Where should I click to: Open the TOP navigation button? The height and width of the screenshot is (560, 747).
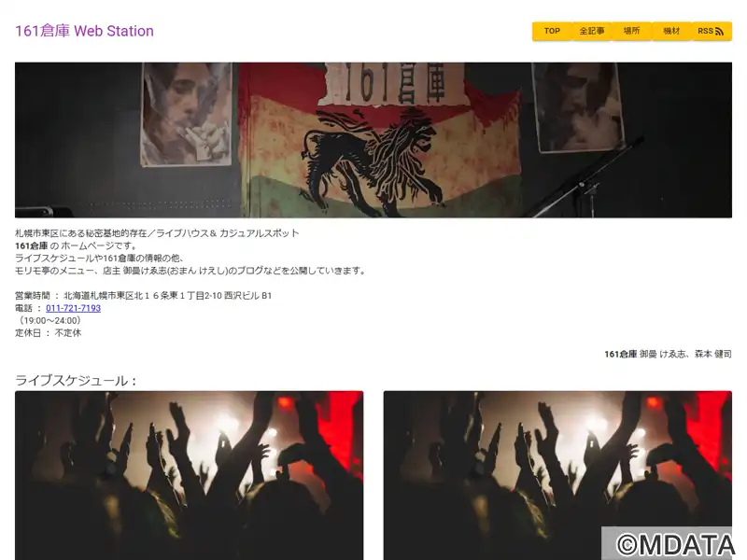click(x=552, y=31)
